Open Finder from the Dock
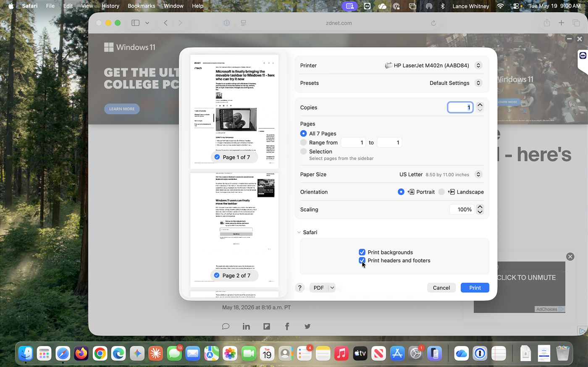588x367 pixels. [26, 354]
